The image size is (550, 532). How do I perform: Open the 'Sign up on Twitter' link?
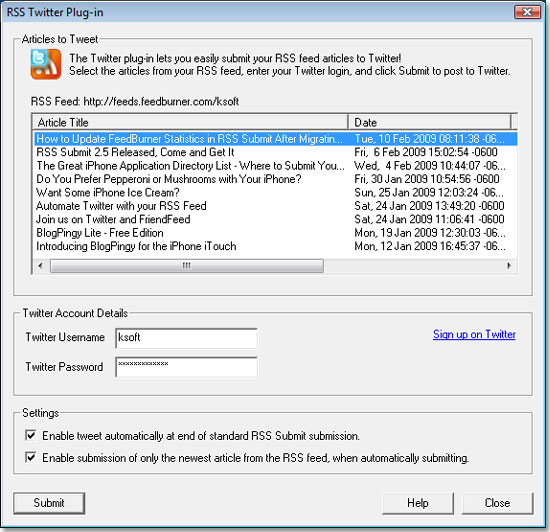tap(474, 334)
